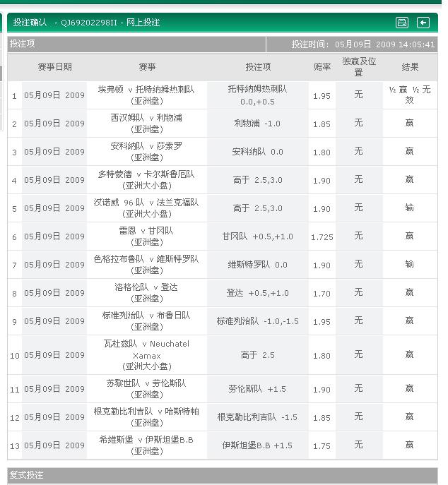This screenshot has height=485, width=448.
Task: Click bet item 安科纳队 0.0
Action: (258, 152)
